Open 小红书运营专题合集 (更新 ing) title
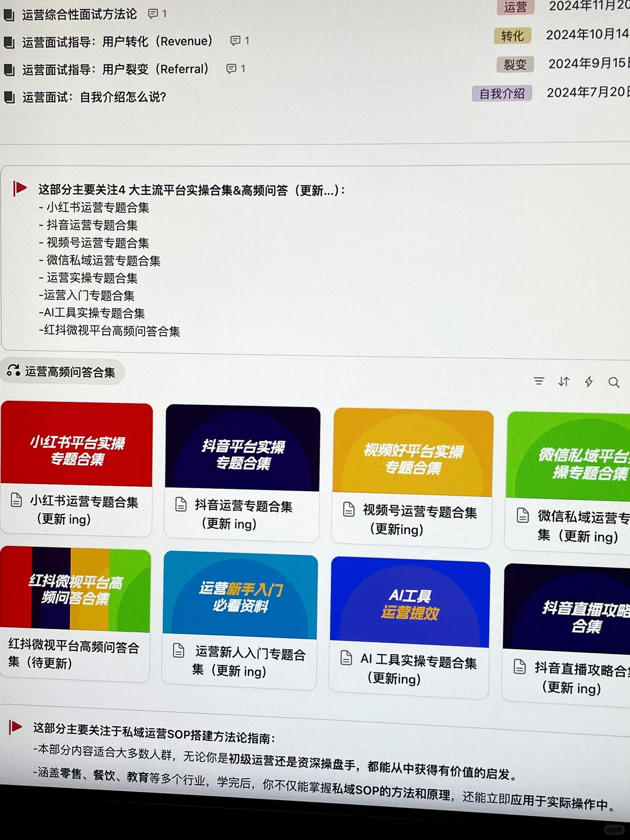The height and width of the screenshot is (840, 630). 84,510
